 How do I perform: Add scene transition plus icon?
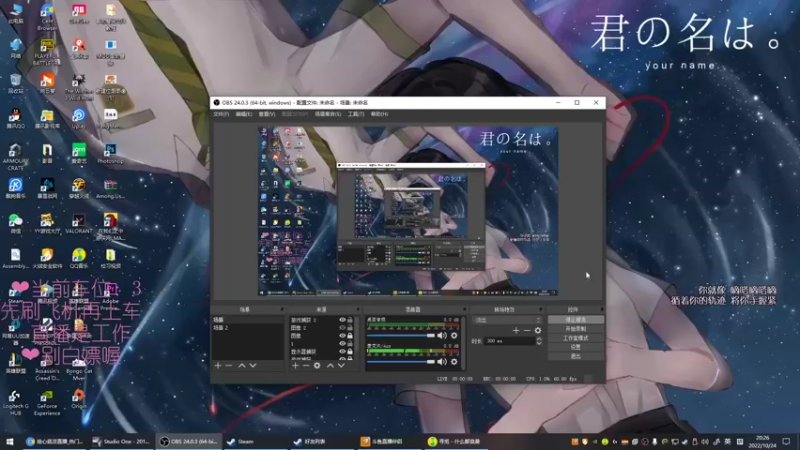click(x=516, y=331)
